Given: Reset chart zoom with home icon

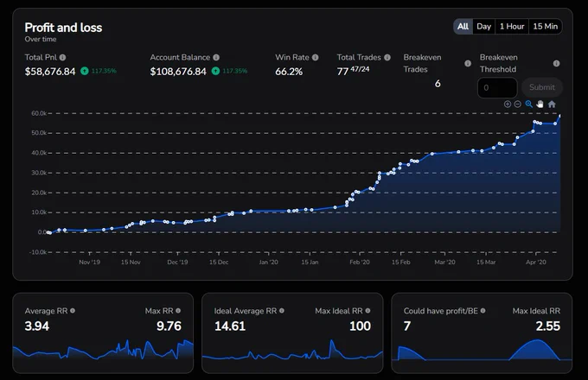Looking at the screenshot, I should click(552, 104).
